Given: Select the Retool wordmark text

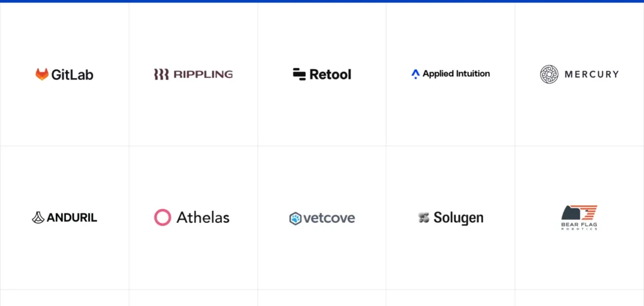Looking at the screenshot, I should click(330, 74).
